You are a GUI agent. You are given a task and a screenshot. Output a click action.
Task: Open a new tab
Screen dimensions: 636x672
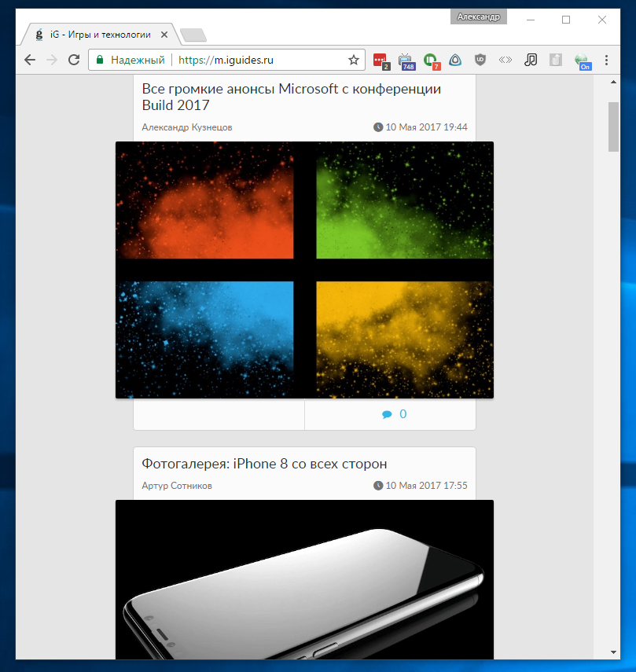click(x=193, y=35)
